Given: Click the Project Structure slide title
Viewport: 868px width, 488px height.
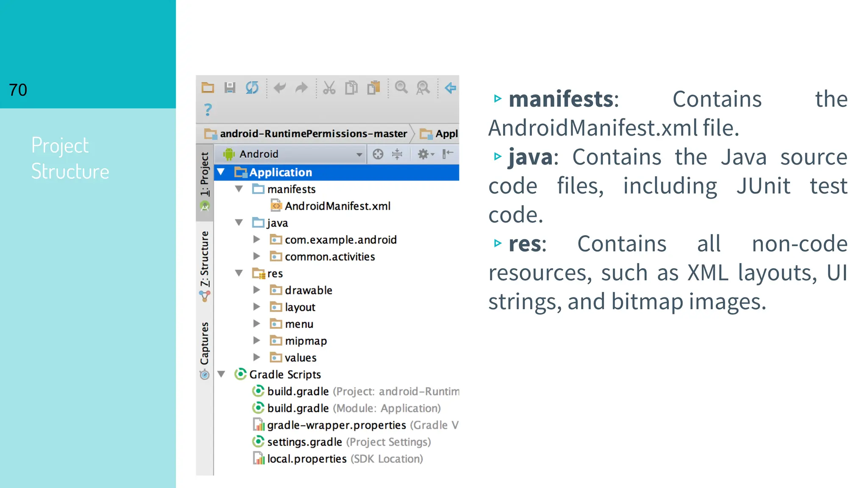Looking at the screenshot, I should click(x=70, y=158).
